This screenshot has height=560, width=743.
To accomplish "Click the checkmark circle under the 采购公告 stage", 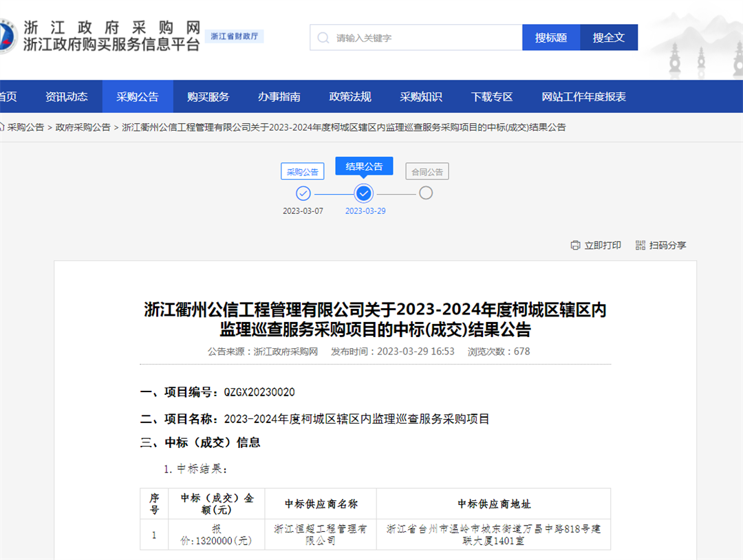I will click(x=303, y=193).
